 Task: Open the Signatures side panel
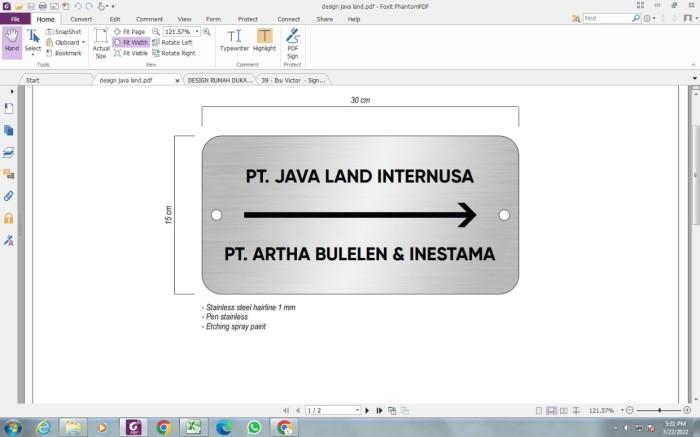coord(8,240)
